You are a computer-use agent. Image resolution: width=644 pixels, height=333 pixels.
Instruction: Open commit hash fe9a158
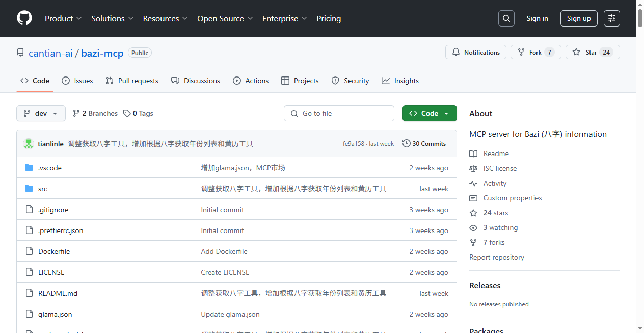click(x=354, y=144)
